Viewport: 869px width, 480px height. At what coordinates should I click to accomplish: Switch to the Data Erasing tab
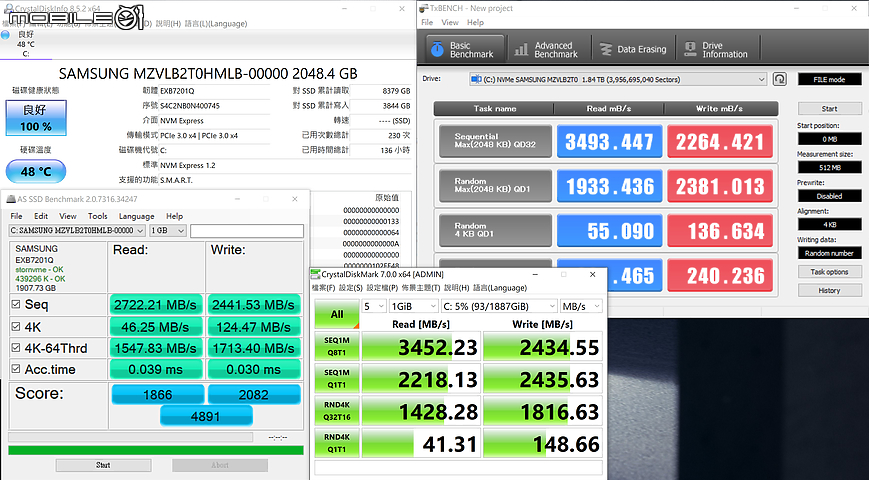[633, 50]
